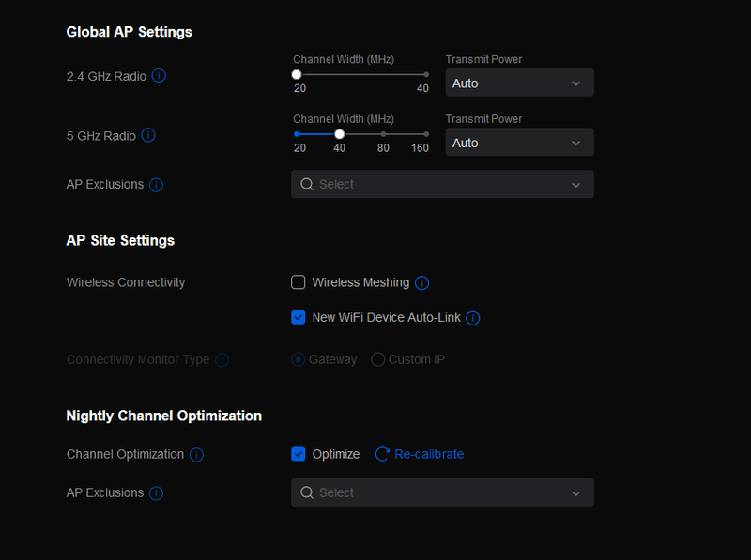Click the Re-calibrate link
This screenshot has height=560, width=751.
coord(429,454)
